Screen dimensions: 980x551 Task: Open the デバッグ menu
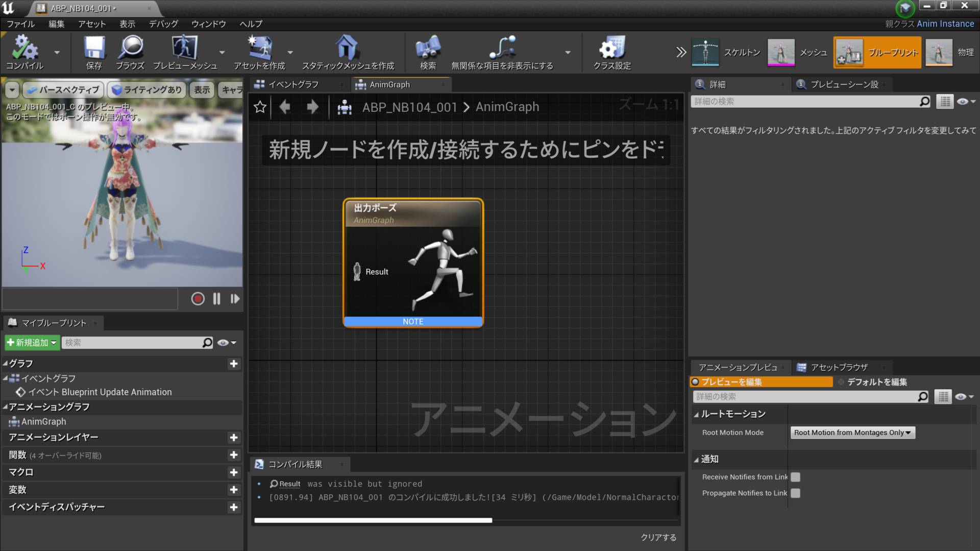click(x=164, y=24)
